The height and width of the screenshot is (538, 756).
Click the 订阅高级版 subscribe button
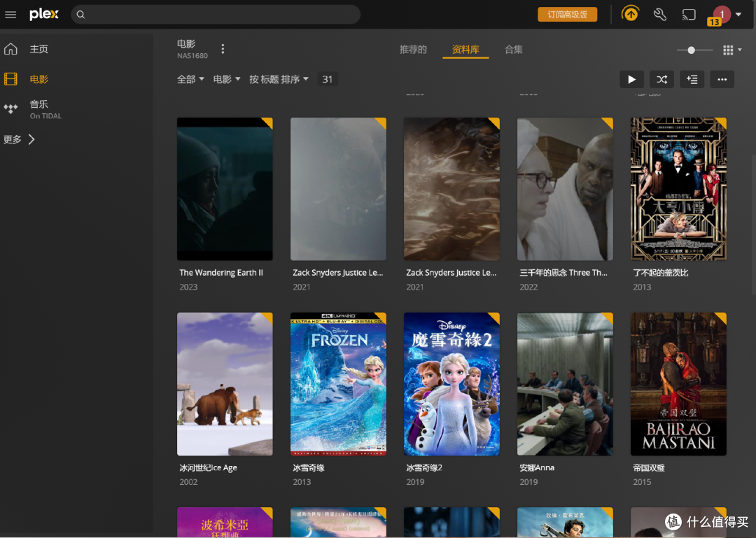[x=567, y=15]
